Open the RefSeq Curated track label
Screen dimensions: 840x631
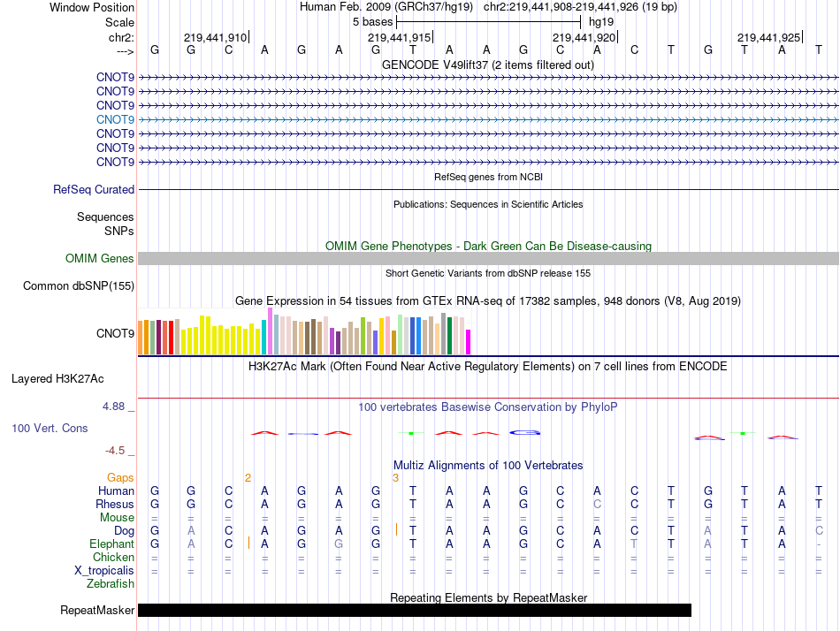[x=94, y=189]
